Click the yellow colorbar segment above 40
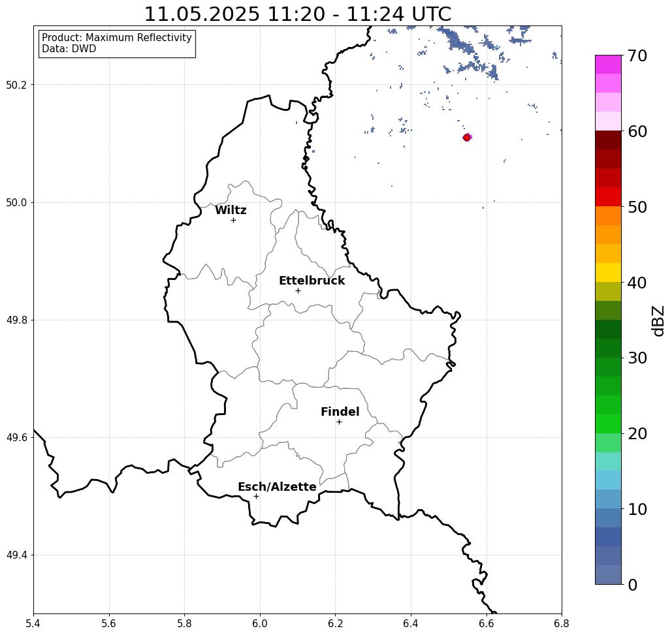This screenshot has height=635, width=672. point(608,272)
